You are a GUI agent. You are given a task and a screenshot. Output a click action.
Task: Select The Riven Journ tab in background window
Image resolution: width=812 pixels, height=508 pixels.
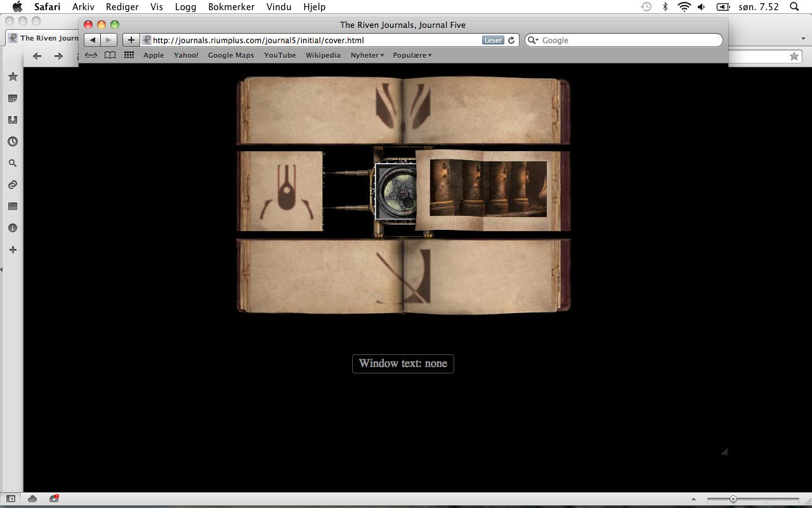pyautogui.click(x=43, y=38)
